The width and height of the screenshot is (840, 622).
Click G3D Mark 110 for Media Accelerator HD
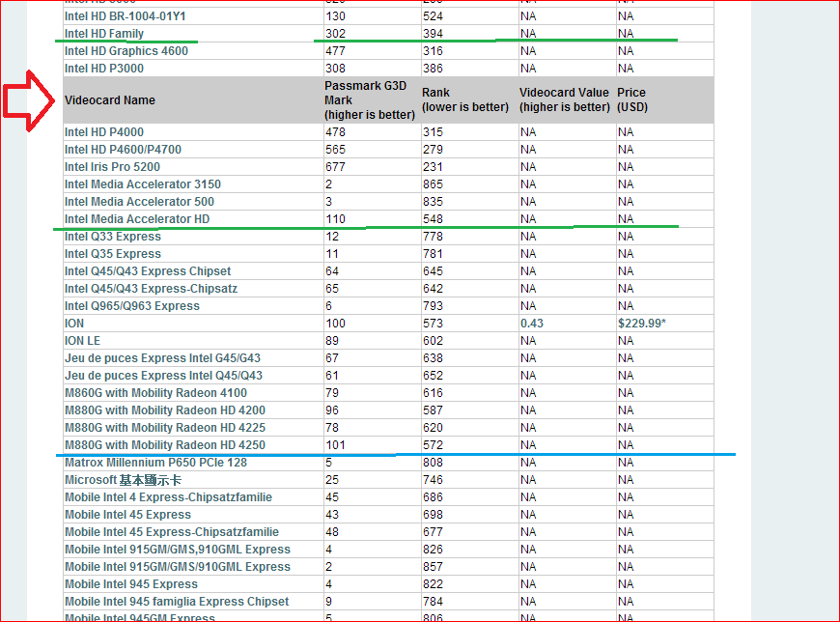pyautogui.click(x=335, y=218)
